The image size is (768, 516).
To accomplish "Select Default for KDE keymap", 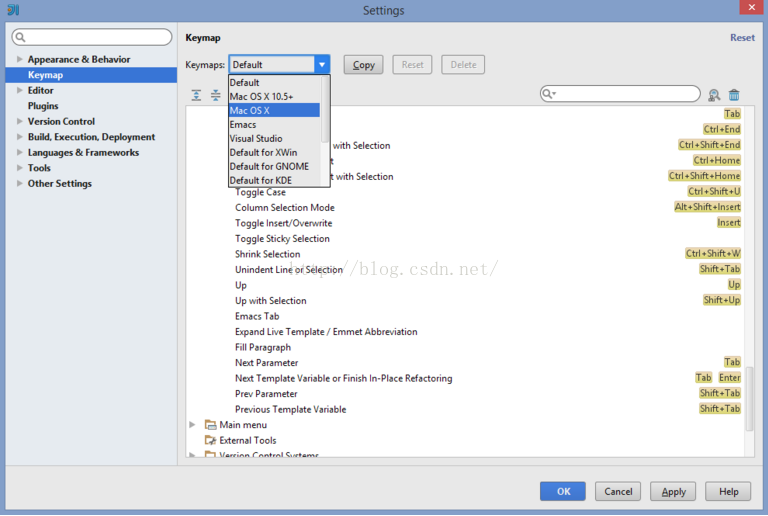I will 274,180.
